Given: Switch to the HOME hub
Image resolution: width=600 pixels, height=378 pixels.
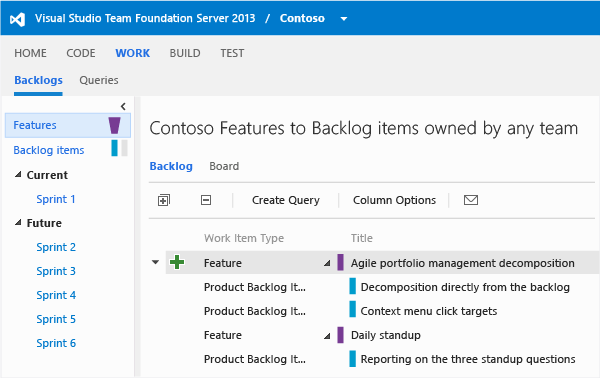Looking at the screenshot, I should [31, 53].
